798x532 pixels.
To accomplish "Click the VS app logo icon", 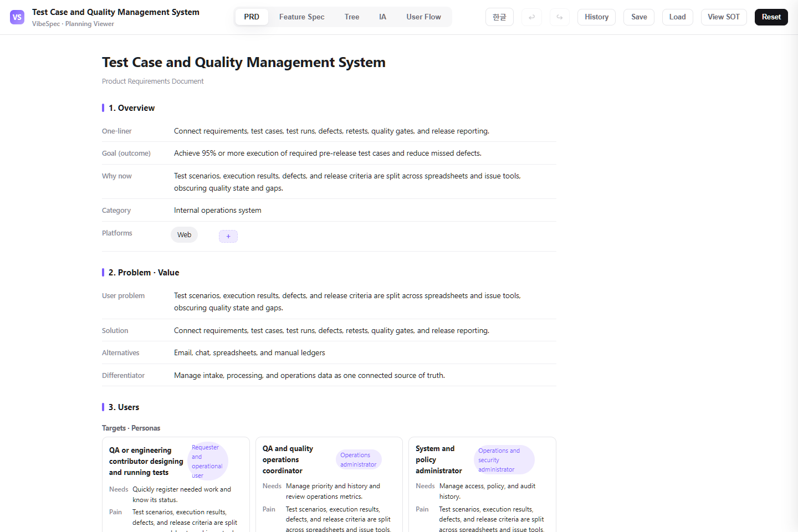I will 17,17.
